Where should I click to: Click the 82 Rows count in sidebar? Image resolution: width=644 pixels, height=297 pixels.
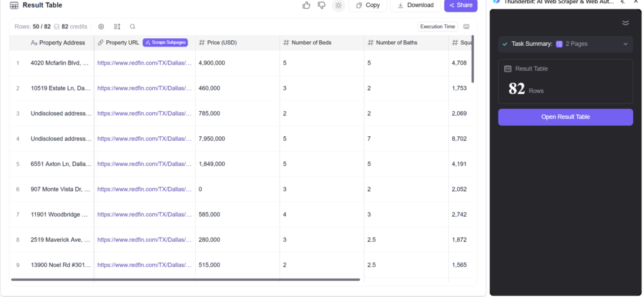[526, 89]
